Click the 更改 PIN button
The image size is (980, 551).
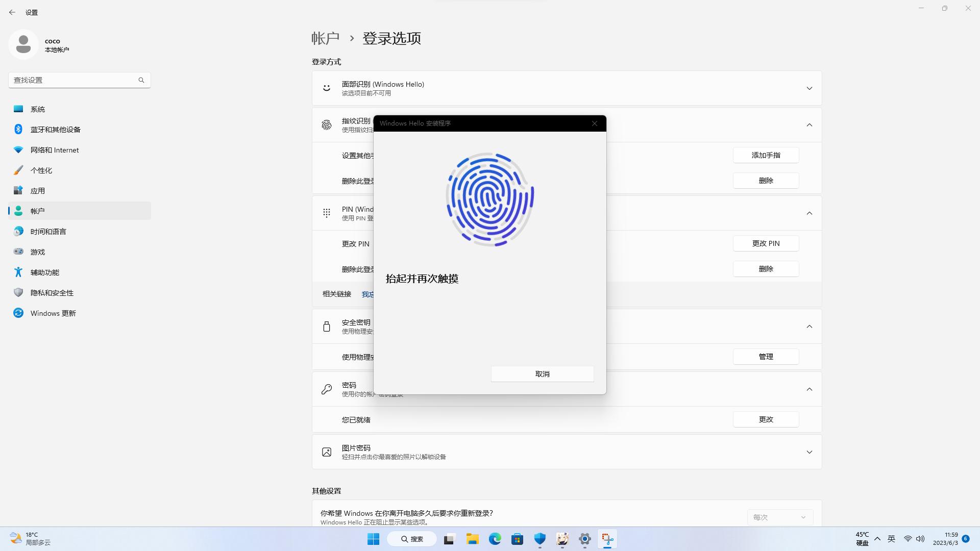(766, 243)
